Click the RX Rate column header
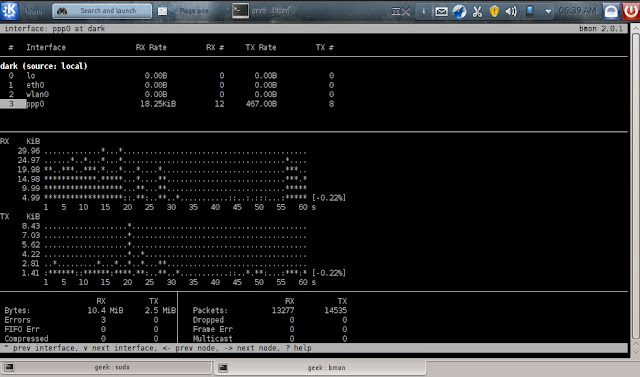Screen dimensions: 640x377 [x=151, y=47]
